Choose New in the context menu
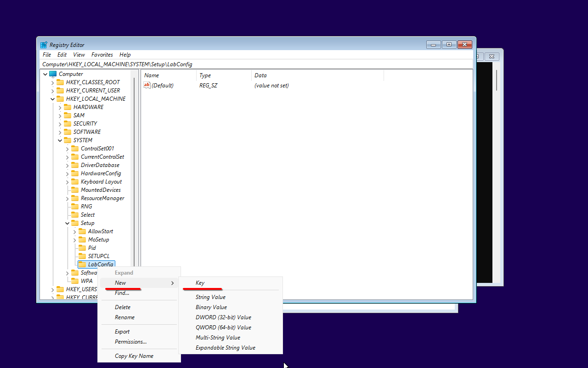 pos(139,283)
